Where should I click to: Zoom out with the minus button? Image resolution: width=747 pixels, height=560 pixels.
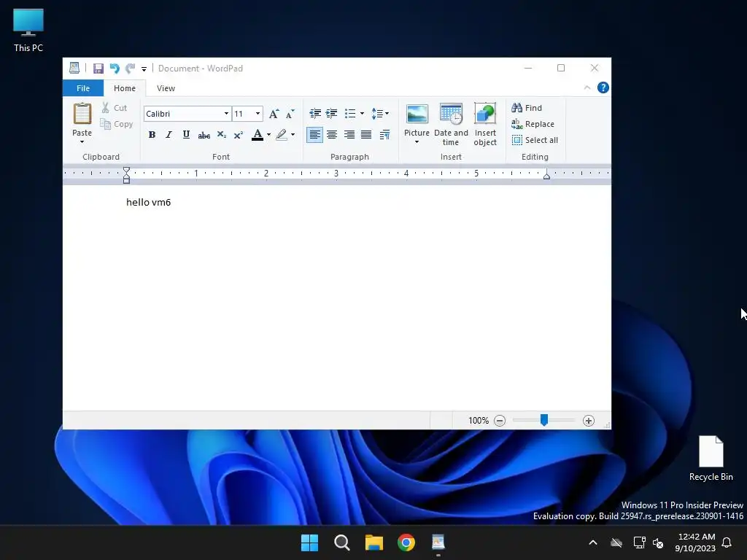499,421
